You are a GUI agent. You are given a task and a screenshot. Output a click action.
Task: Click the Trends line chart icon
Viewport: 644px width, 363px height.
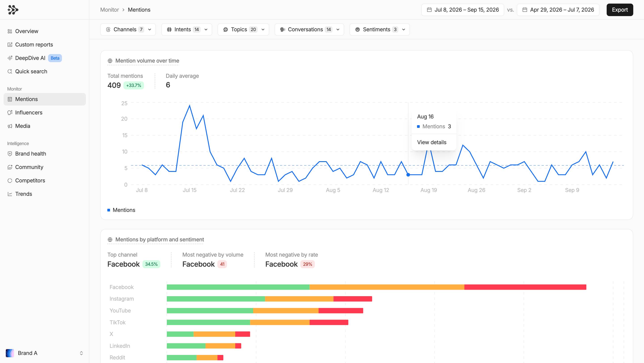[x=10, y=194]
